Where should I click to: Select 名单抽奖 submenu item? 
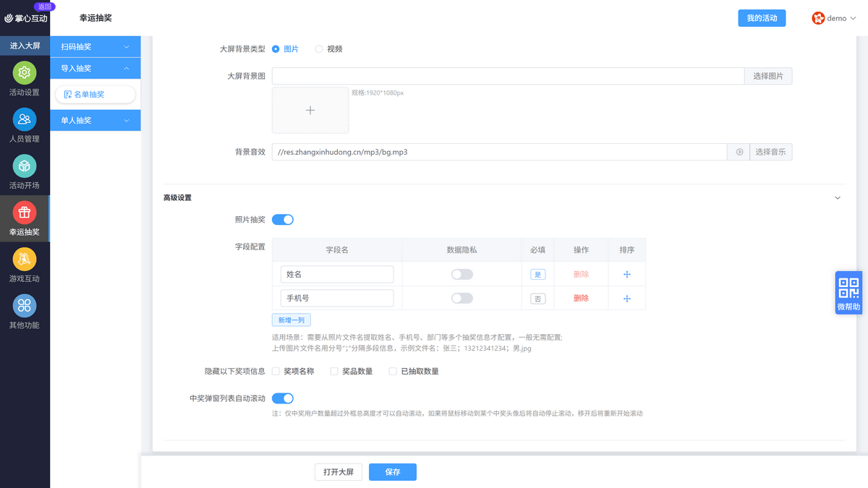[x=95, y=95]
